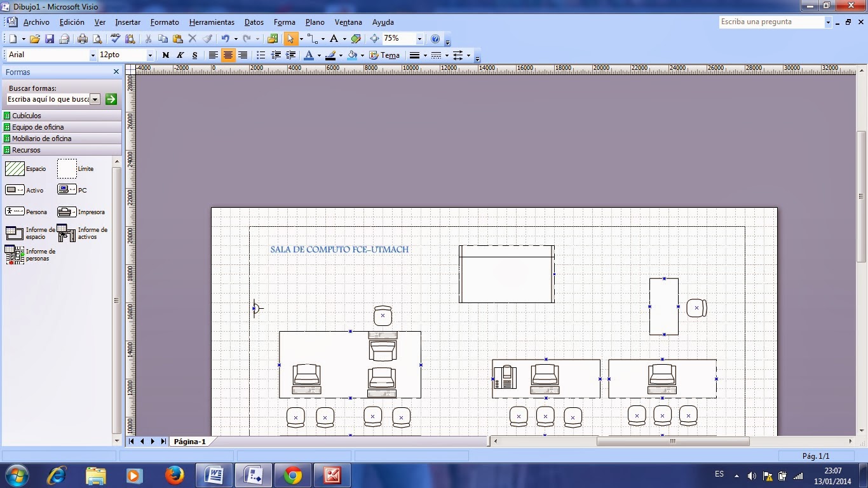The width and height of the screenshot is (868, 488).
Task: Open the Plano menu
Action: 315,22
